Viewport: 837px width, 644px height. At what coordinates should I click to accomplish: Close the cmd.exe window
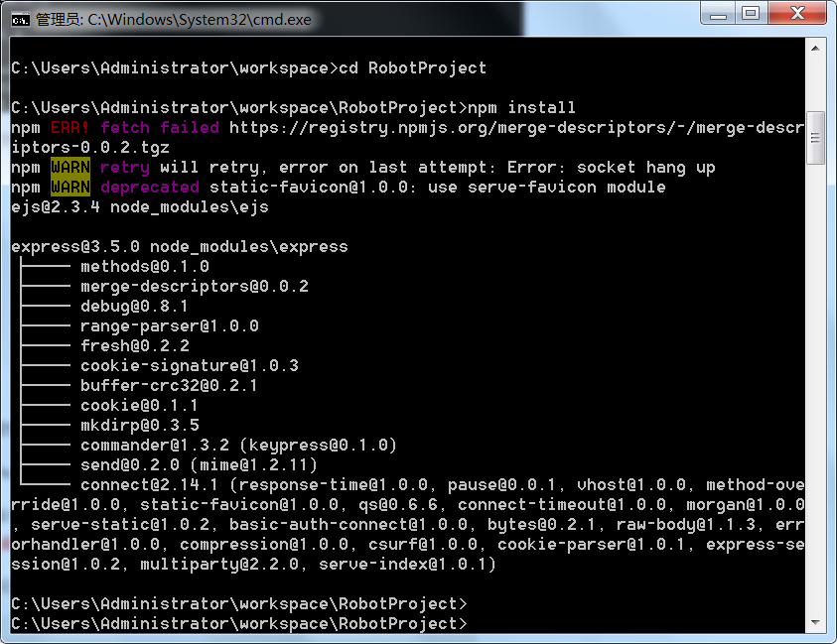797,13
